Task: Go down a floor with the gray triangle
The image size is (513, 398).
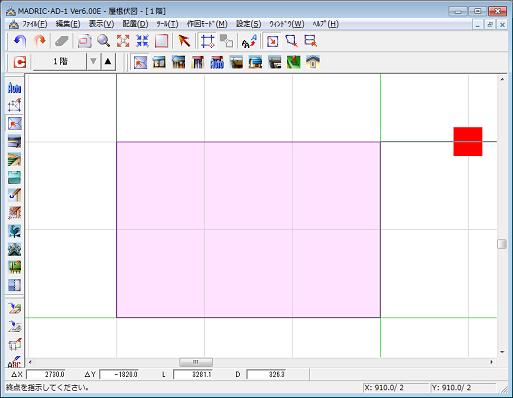Action: [93, 62]
